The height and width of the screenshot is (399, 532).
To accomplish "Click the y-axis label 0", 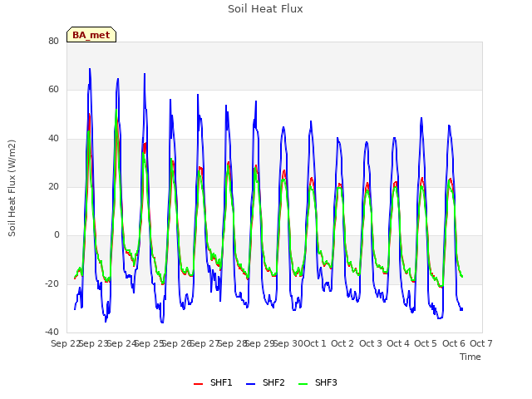I will 57,234.
